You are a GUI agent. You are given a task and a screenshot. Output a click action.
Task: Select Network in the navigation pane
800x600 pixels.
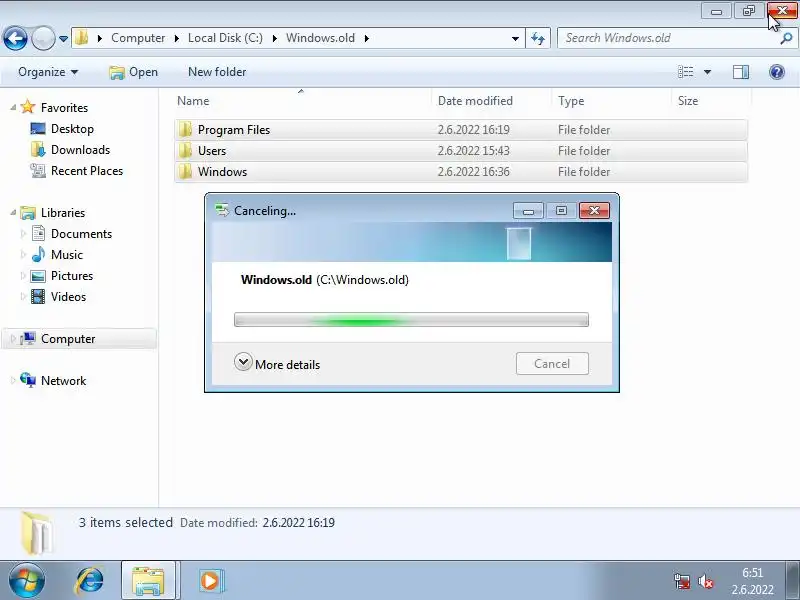pos(63,381)
